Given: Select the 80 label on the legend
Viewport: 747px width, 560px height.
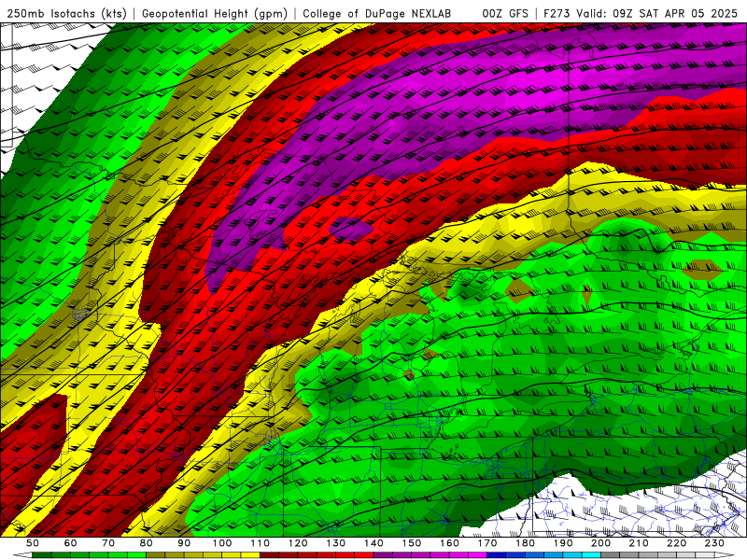Looking at the screenshot, I should [147, 543].
